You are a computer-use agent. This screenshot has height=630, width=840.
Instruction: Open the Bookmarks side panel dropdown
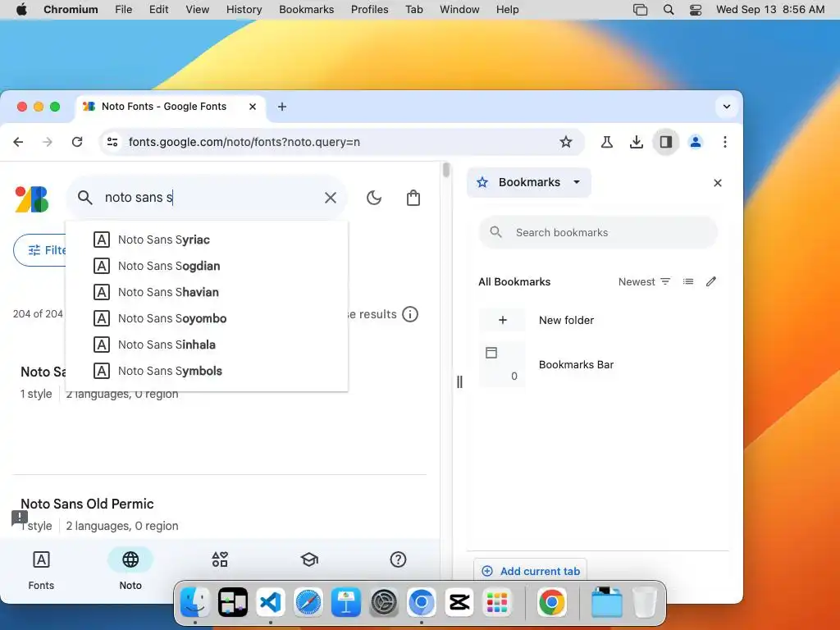point(529,182)
